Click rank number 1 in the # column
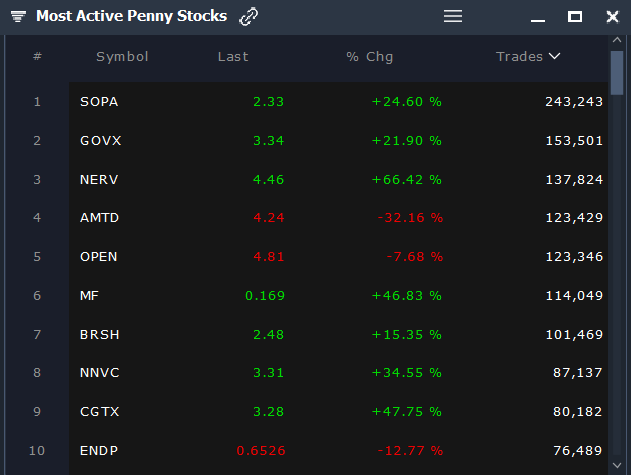Screen dimensions: 631x475 (x=37, y=102)
